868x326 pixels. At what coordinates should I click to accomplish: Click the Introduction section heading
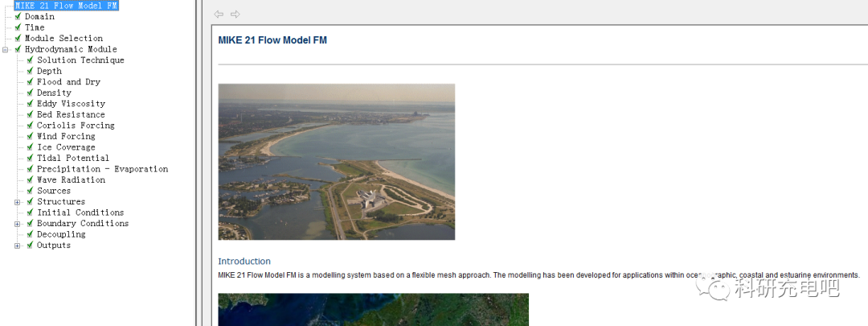click(x=244, y=261)
